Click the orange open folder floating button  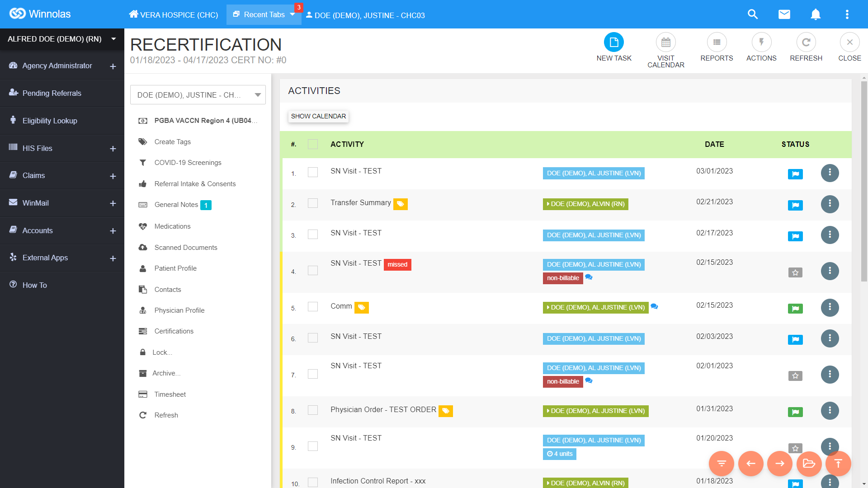(x=809, y=464)
